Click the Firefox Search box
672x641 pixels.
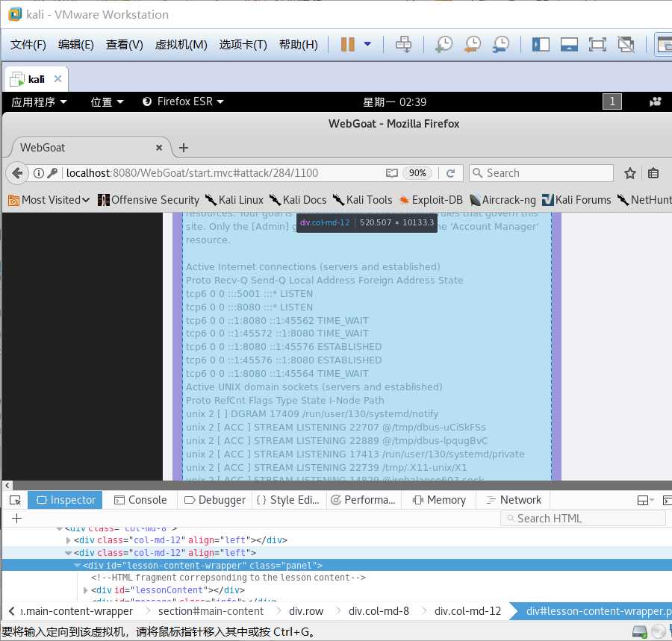541,173
